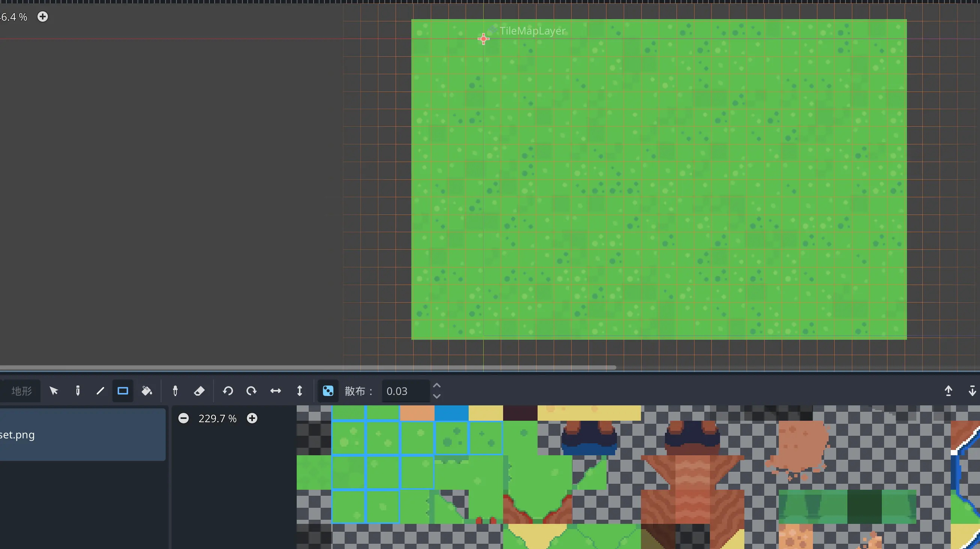980x549 pixels.
Task: Rotate tile right (clockwise)
Action: 251,391
